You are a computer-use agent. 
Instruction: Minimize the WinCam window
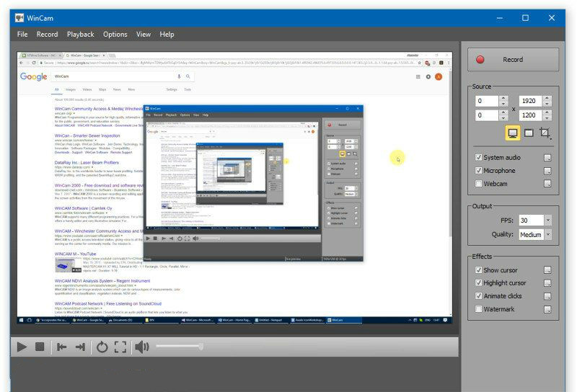[x=500, y=17]
